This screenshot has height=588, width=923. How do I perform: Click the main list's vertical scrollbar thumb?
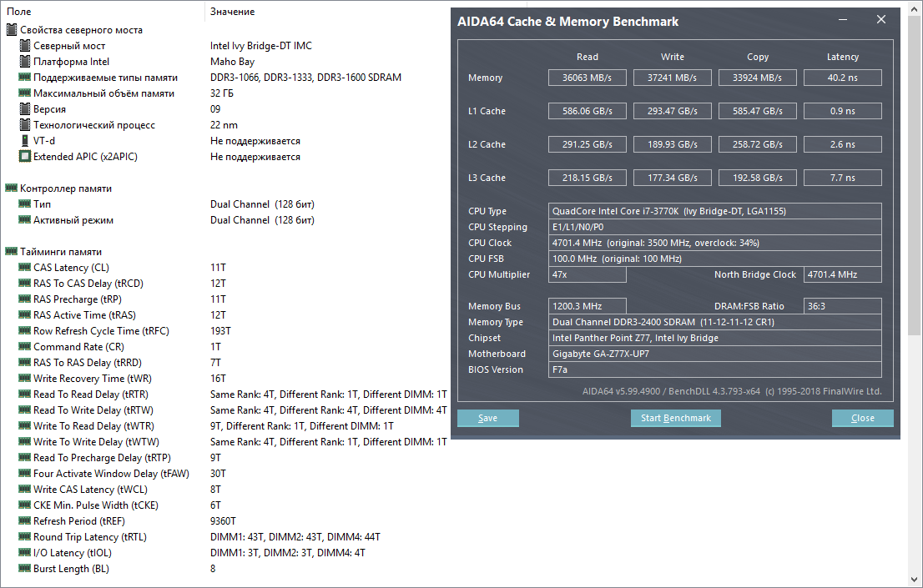click(915, 176)
